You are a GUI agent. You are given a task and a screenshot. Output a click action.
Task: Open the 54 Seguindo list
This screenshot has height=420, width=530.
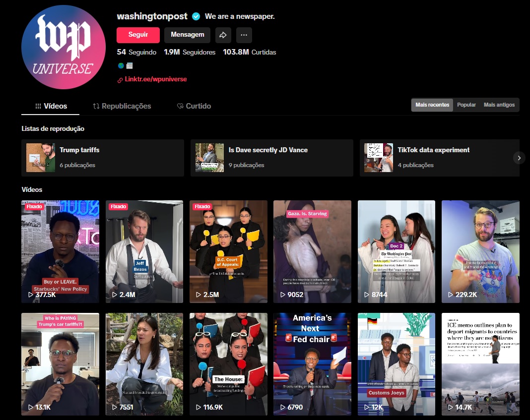(136, 52)
